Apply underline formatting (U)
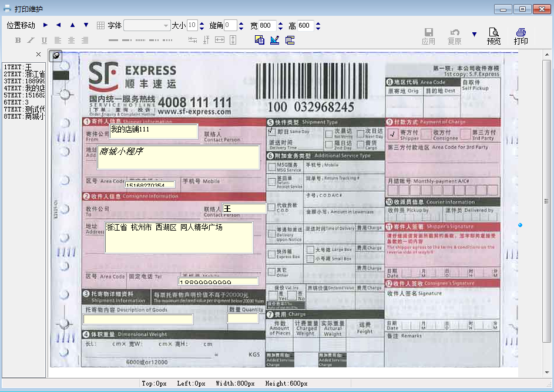This screenshot has width=554, height=392. click(x=44, y=40)
